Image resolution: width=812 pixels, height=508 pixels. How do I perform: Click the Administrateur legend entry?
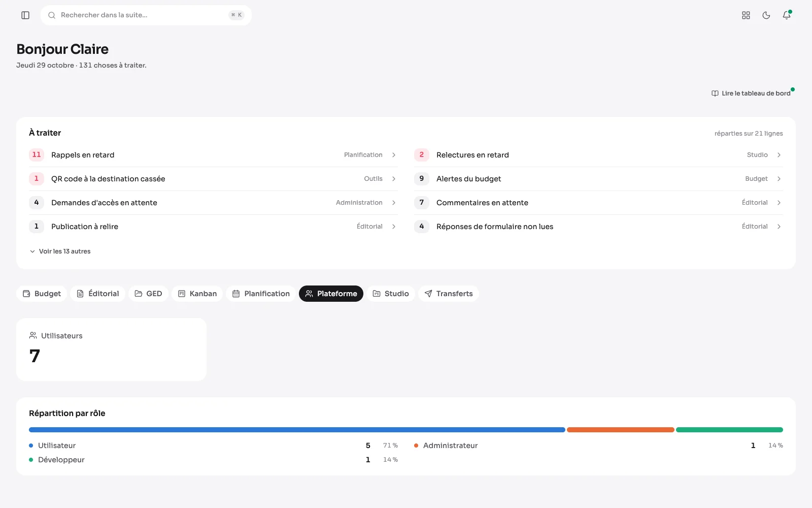click(x=598, y=446)
